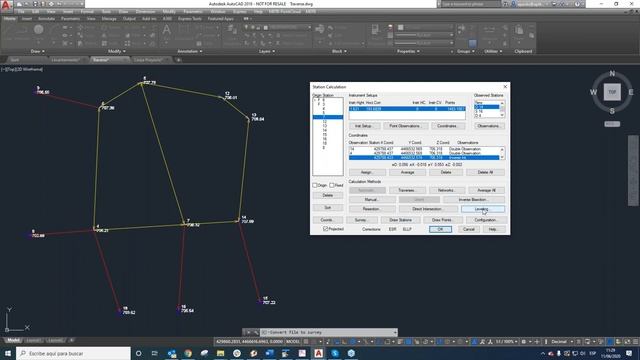Click the Draw Stations button
The height and width of the screenshot is (360, 640).
click(400, 220)
